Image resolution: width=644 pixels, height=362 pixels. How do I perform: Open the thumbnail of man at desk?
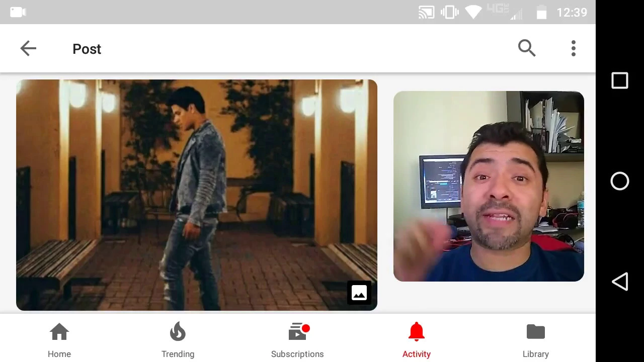coord(489,186)
